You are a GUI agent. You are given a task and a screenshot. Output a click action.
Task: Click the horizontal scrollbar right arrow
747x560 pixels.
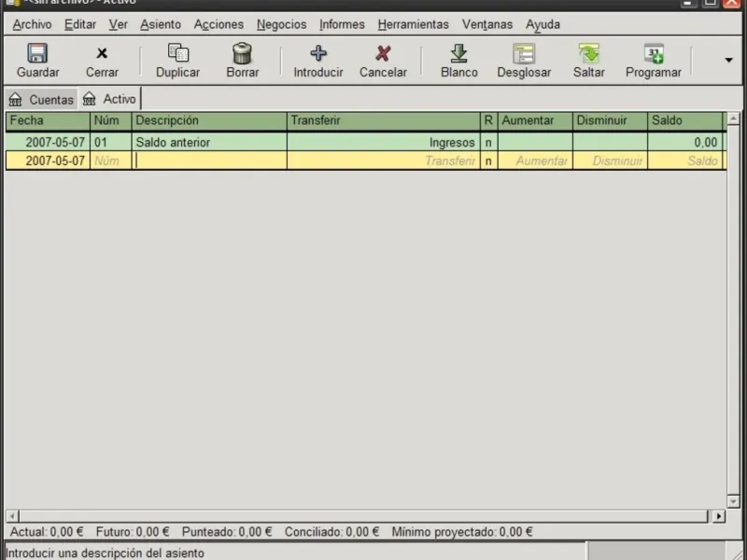[x=718, y=516]
